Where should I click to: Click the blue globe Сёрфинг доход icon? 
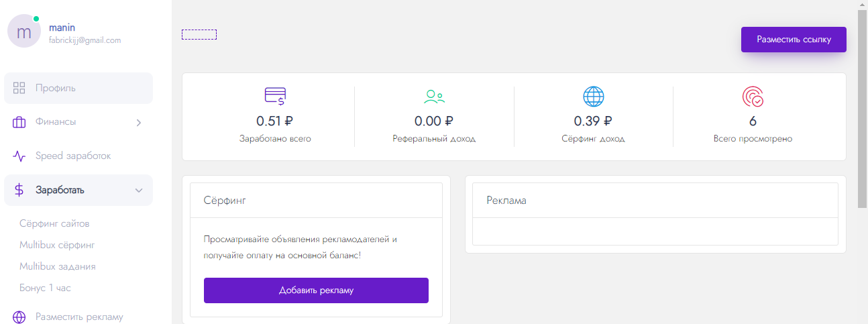pyautogui.click(x=594, y=97)
